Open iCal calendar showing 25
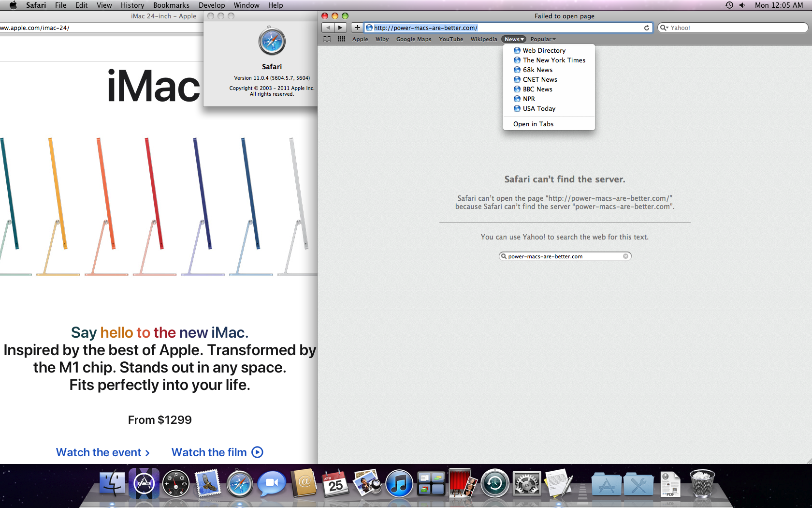This screenshot has width=812, height=508. point(335,483)
